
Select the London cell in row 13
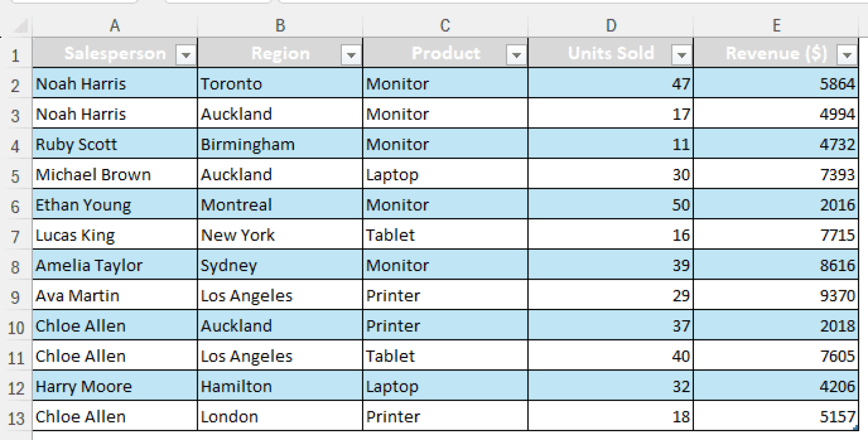point(280,416)
